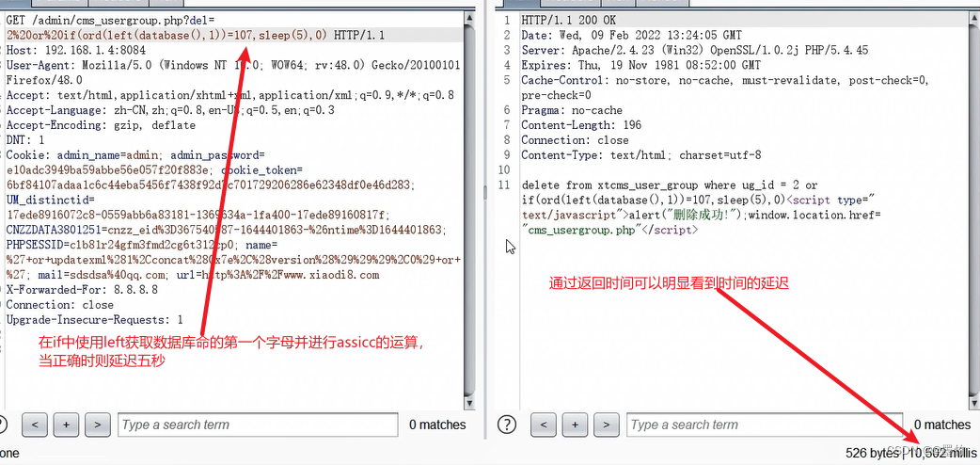Screen dimensions: 980x465
Task: Click the User-Agent header line
Action: click(x=233, y=65)
